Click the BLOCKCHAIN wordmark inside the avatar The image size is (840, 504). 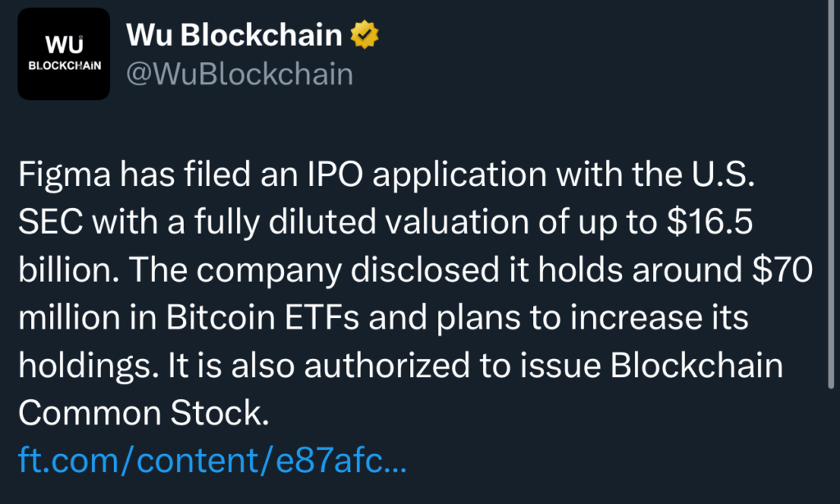pyautogui.click(x=64, y=66)
